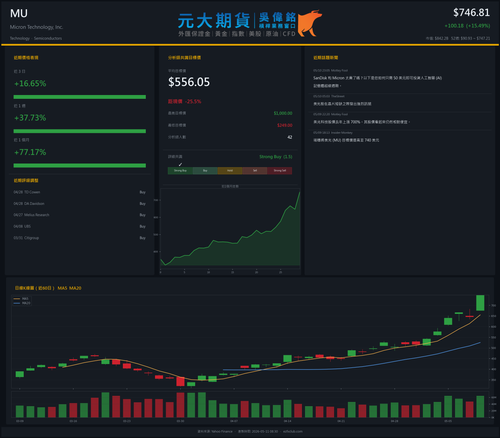Click the tall green last candlestick
Screen dimensions: 500x438
480,303
